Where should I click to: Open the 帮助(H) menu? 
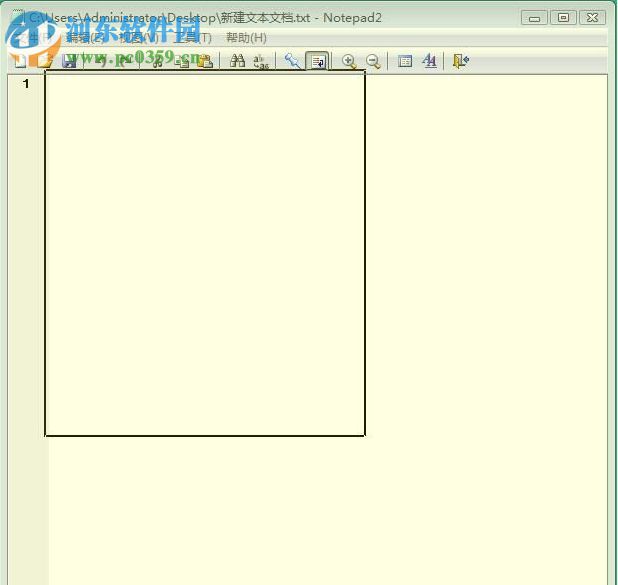246,38
